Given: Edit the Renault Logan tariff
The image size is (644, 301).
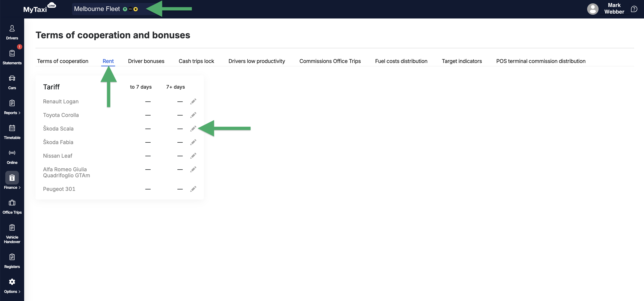Looking at the screenshot, I should click(x=193, y=101).
